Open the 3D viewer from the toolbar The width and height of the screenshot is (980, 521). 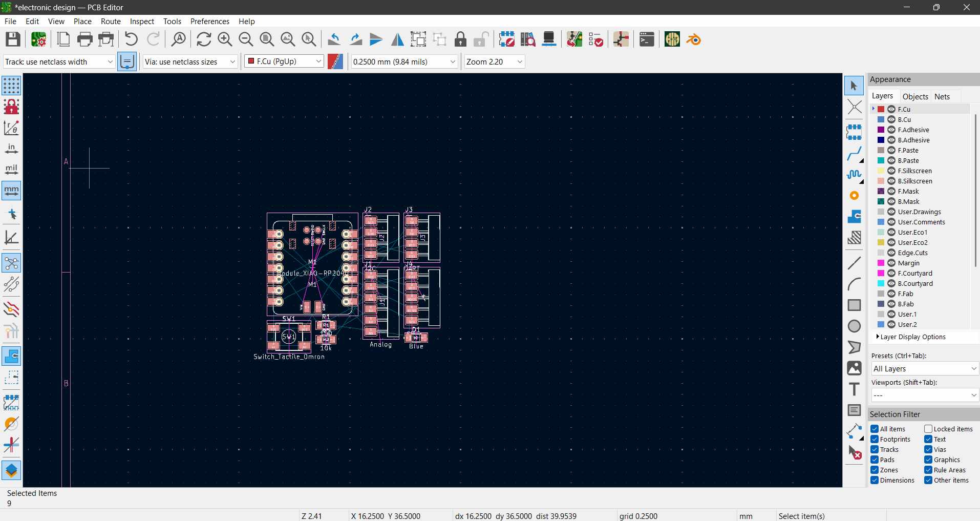(549, 39)
